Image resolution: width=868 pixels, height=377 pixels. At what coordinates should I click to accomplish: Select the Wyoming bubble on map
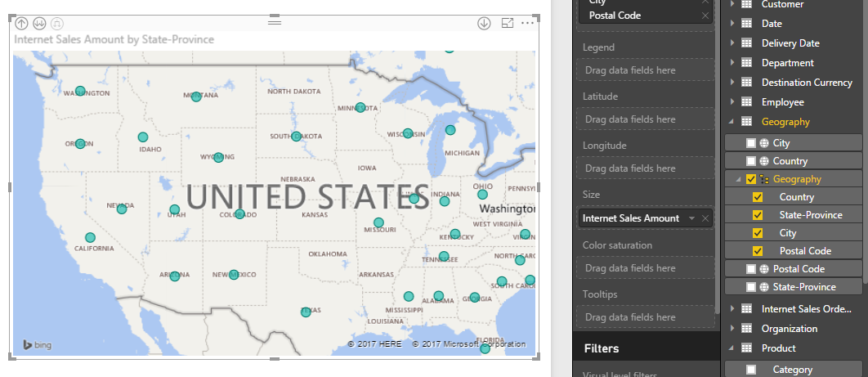(x=219, y=157)
